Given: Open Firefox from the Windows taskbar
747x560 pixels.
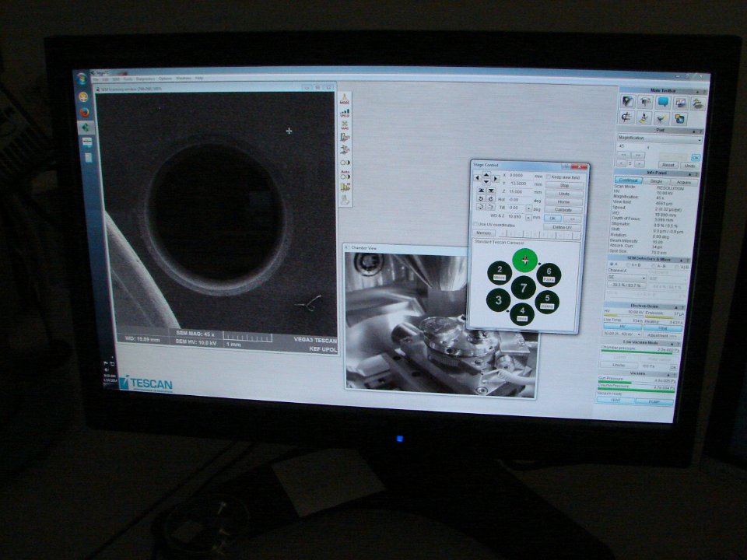Looking at the screenshot, I should tap(85, 112).
